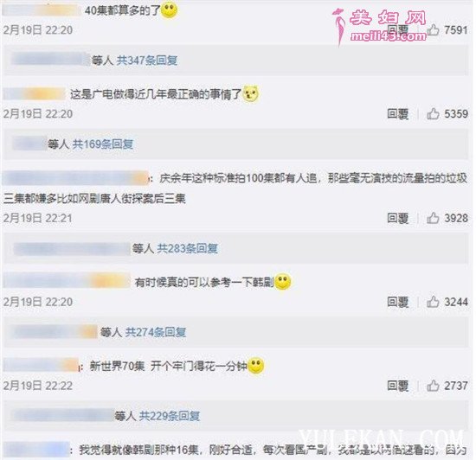Screen dimensions: 476x460
Task: Open blurred username before 新世界70集 comment
Action: 41,365
